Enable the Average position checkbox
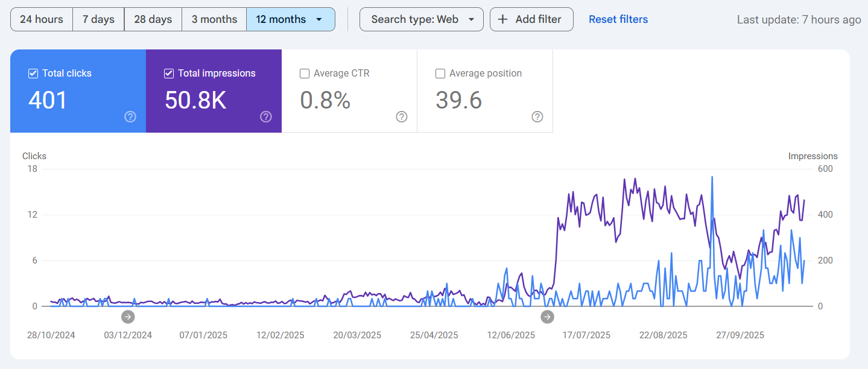This screenshot has width=868, height=369. [440, 73]
